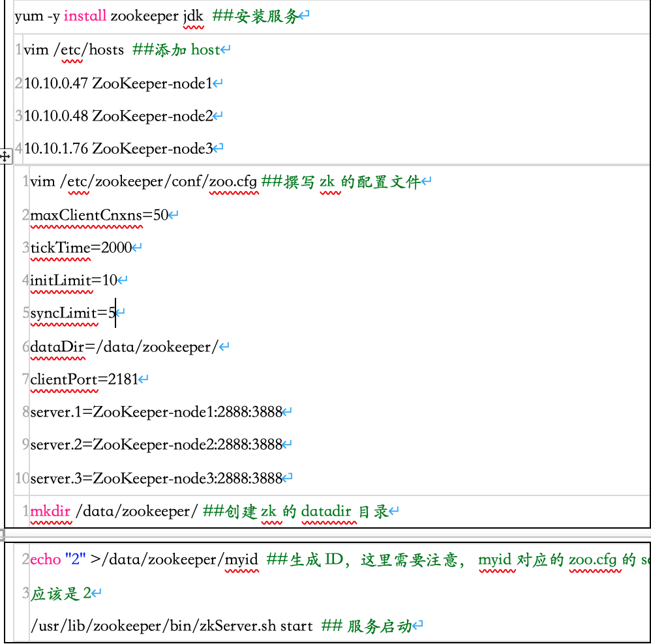Click the 'clientPort=2181' line

[x=84, y=379]
